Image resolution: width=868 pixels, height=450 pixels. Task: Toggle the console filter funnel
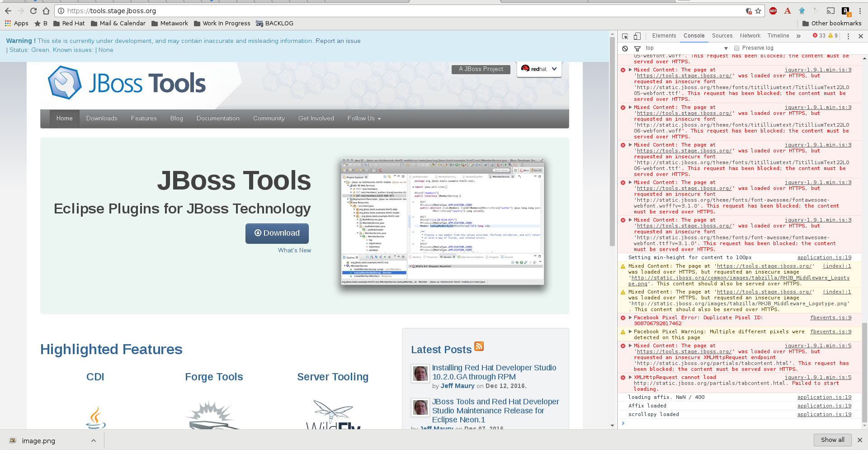(637, 48)
